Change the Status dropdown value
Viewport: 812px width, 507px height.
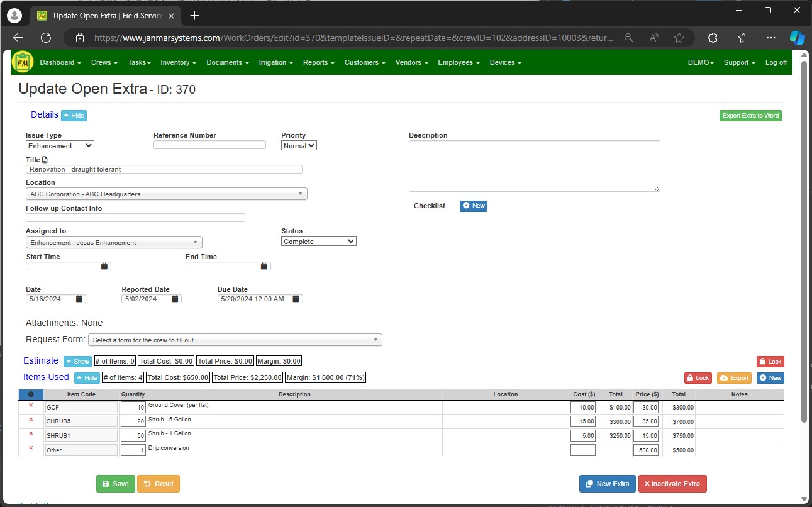click(318, 240)
